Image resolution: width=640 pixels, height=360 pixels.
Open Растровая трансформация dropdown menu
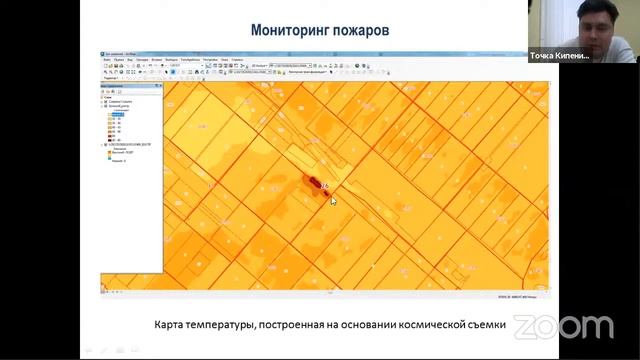point(307,72)
